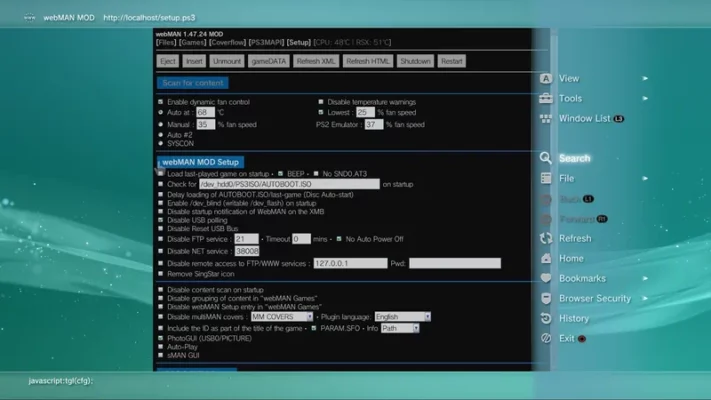Click the Refresh XML button

point(316,61)
